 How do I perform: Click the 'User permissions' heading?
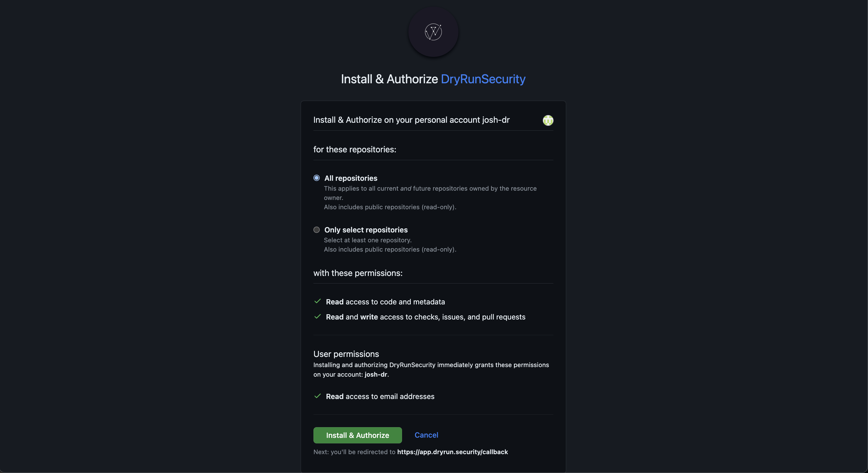pyautogui.click(x=346, y=354)
